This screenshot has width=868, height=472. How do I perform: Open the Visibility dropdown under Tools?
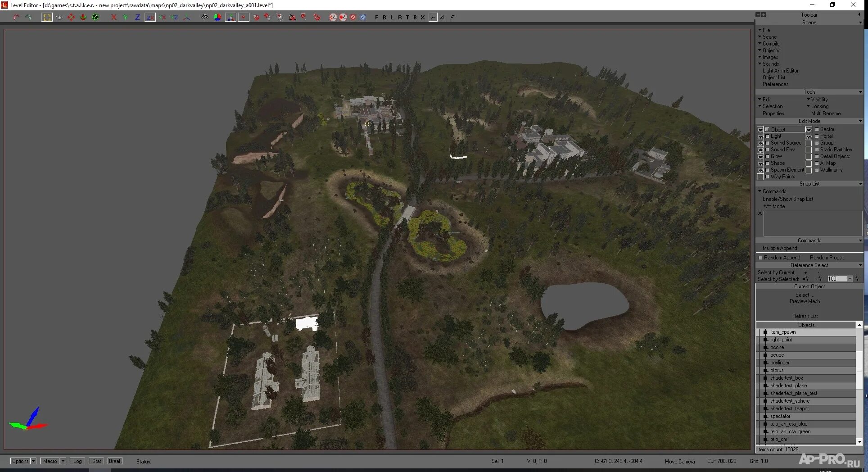click(x=817, y=100)
